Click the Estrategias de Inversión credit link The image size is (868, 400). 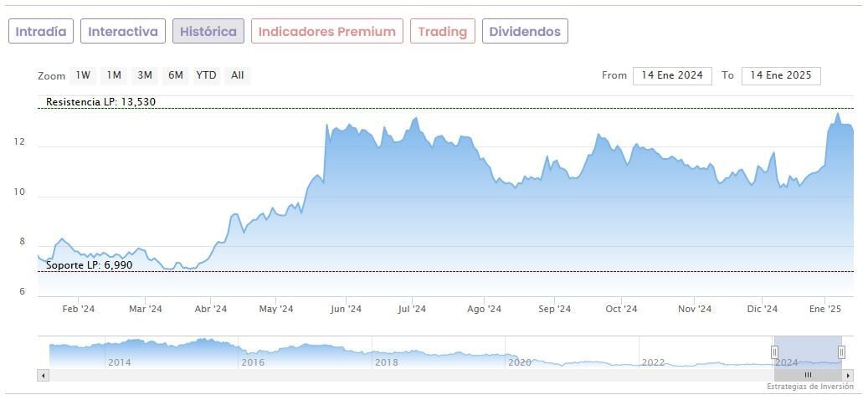pos(809,387)
